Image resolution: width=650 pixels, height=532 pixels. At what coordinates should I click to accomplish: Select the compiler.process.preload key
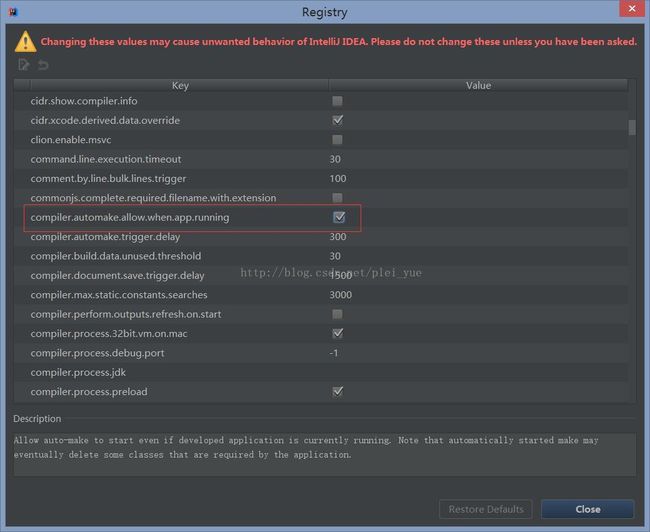(89, 392)
